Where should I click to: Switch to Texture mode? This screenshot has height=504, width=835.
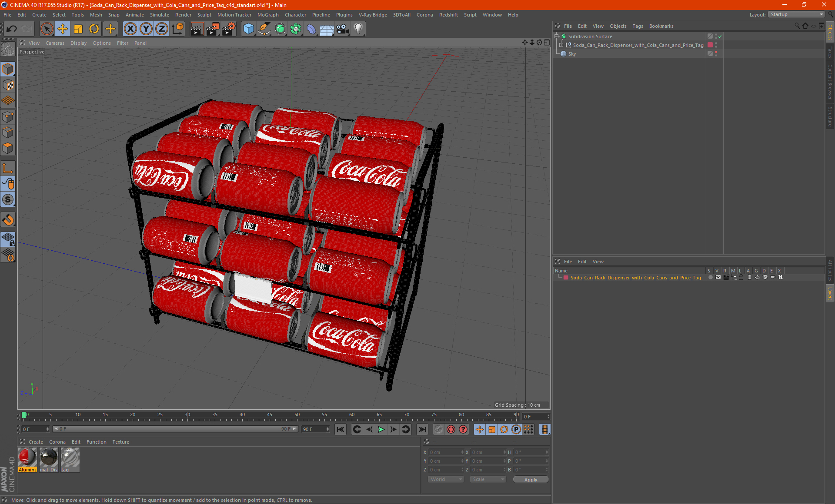[x=8, y=85]
